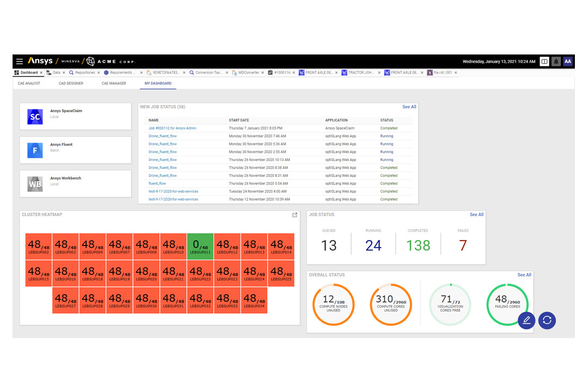Select the green LEBSUP011 heatmap cell
The width and height of the screenshot is (588, 392).
(200, 246)
